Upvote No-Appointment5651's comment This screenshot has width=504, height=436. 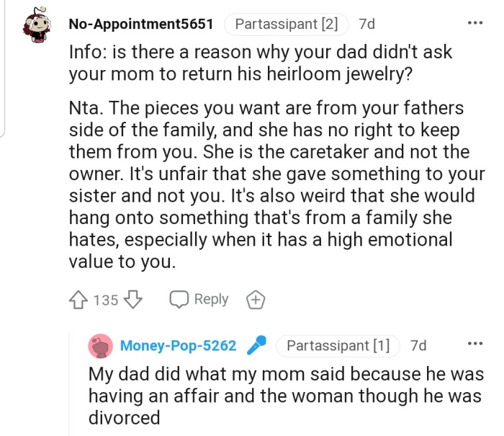tap(78, 300)
